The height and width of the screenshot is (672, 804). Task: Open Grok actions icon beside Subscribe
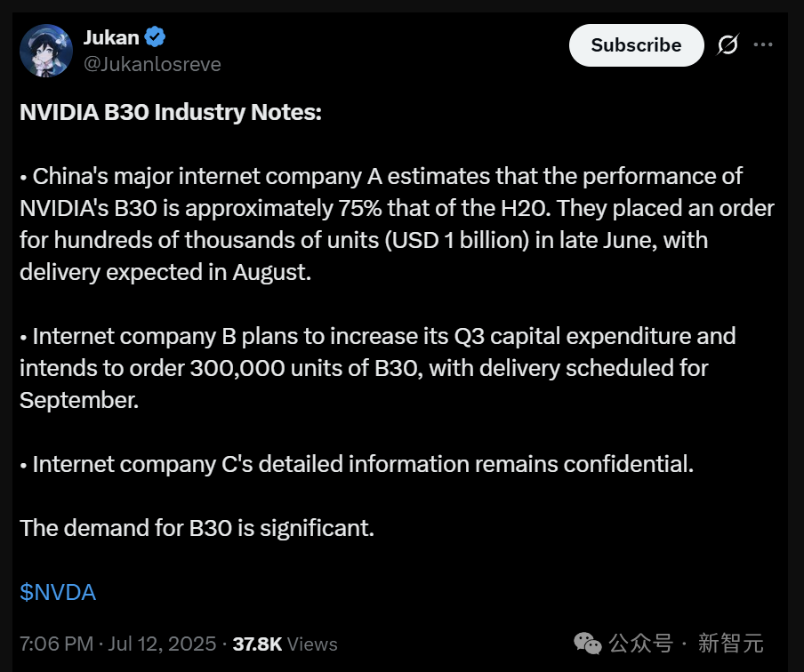(x=728, y=44)
